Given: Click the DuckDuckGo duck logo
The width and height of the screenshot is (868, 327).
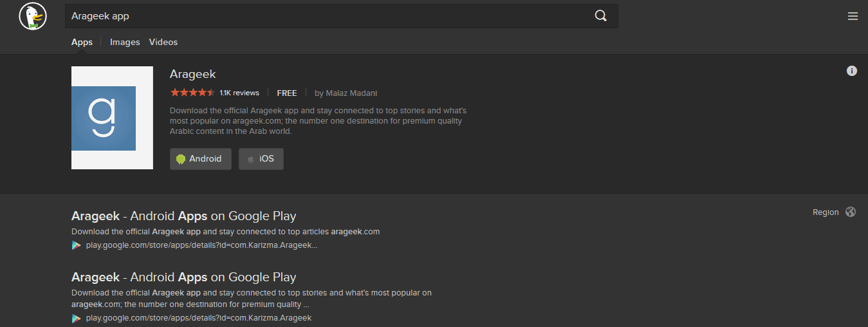Looking at the screenshot, I should coord(33,16).
